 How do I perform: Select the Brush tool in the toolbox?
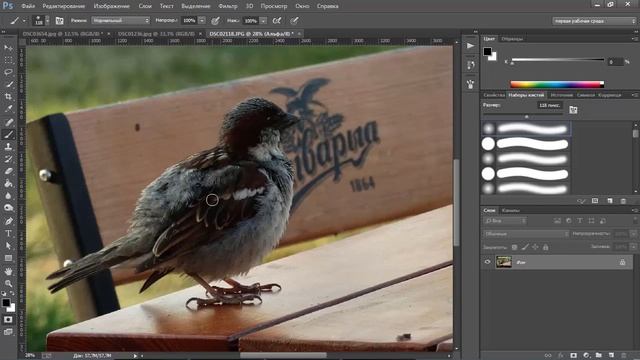pyautogui.click(x=8, y=134)
